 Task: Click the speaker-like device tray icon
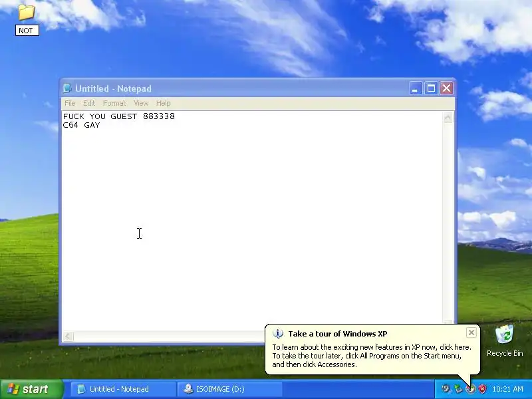coord(446,389)
